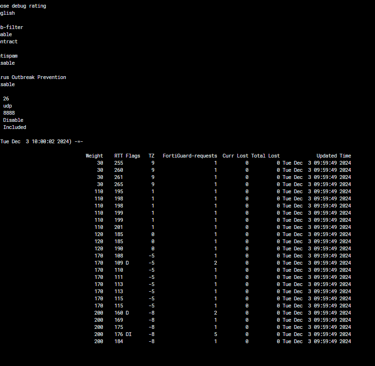Click the TZ column header
This screenshot has height=366, width=375.
tap(152, 156)
